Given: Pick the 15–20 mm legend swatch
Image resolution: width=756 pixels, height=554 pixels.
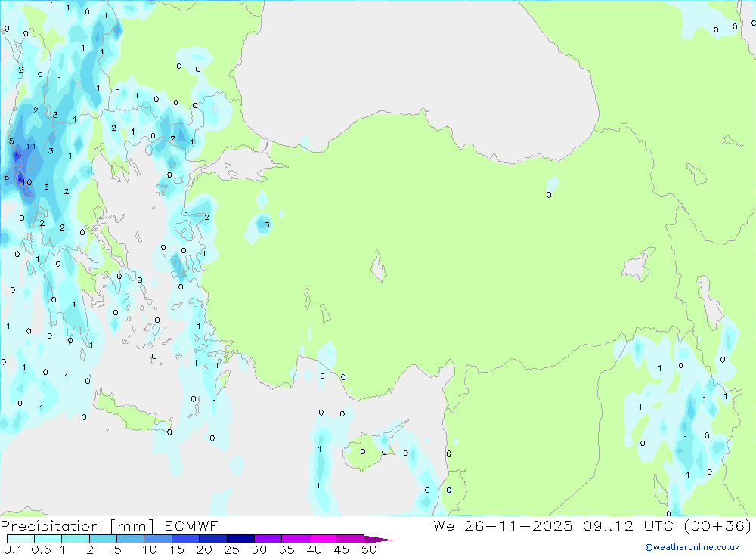Looking at the screenshot, I should point(186,539).
